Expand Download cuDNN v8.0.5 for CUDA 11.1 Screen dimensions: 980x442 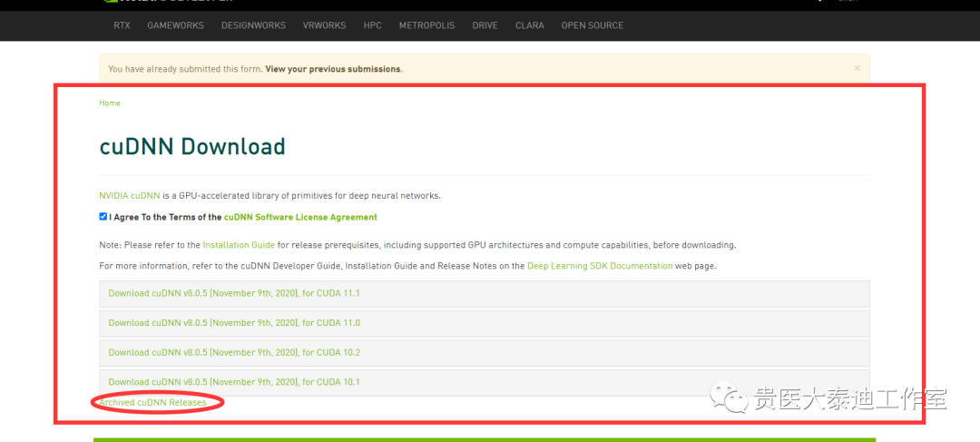(485, 293)
